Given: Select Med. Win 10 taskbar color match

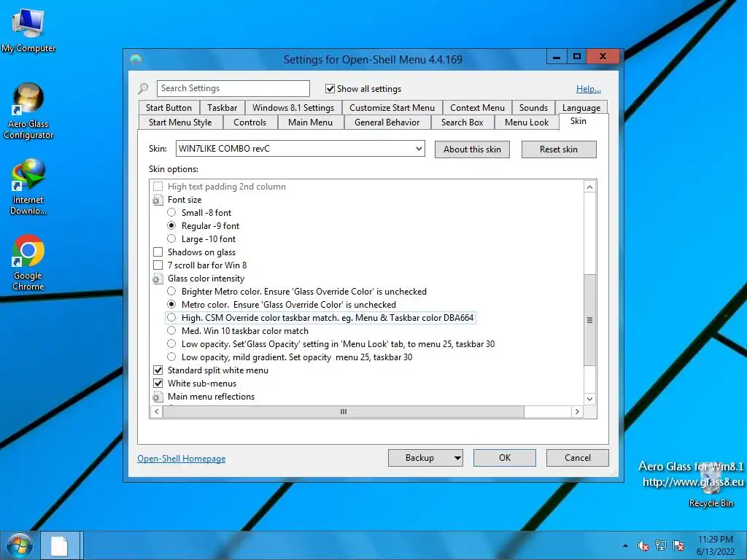Looking at the screenshot, I should (x=171, y=330).
